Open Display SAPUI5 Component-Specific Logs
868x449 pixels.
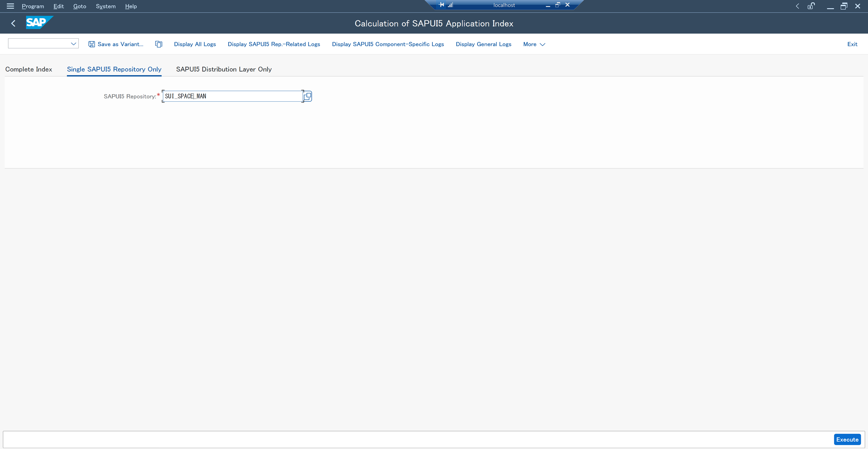click(388, 44)
